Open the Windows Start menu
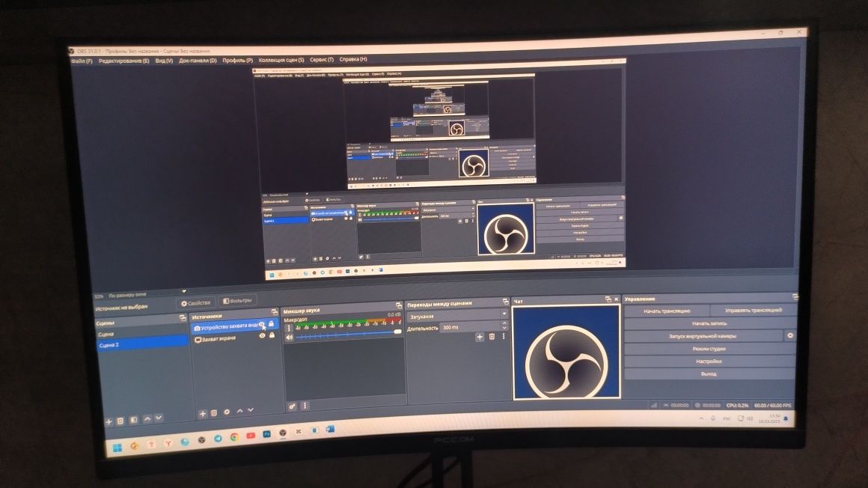 [117, 448]
